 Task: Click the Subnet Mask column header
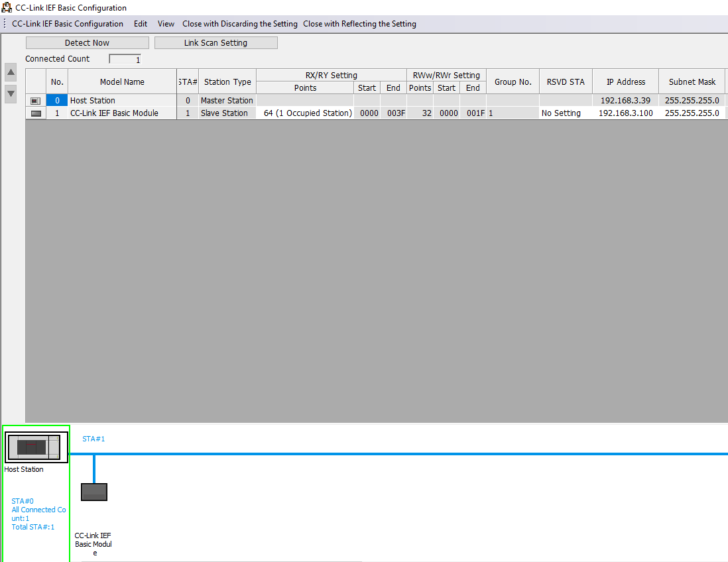click(x=692, y=82)
